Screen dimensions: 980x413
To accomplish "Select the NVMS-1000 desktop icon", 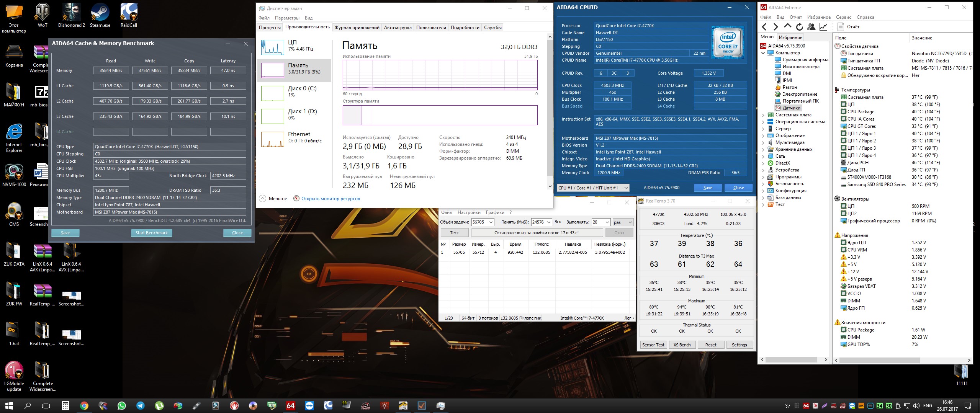I will (14, 175).
